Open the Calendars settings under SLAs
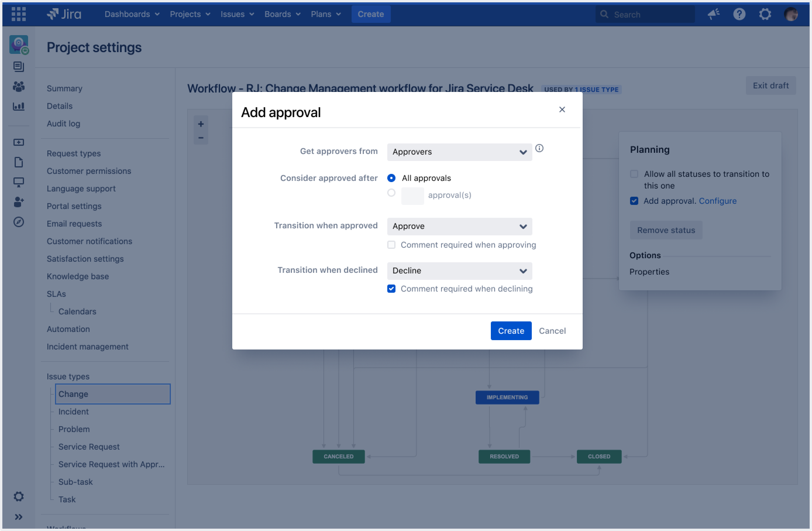Viewport: 812px width, 531px height. [77, 312]
